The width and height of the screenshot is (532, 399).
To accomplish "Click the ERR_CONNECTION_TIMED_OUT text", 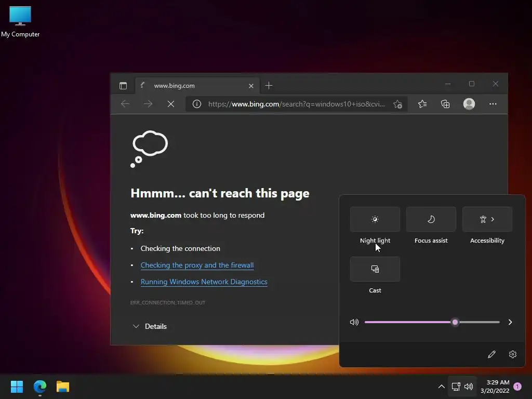I will point(168,302).
